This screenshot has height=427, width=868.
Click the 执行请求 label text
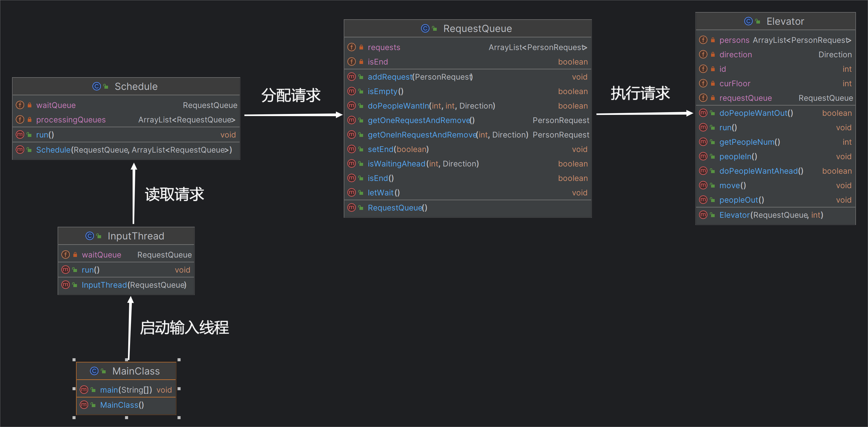click(x=640, y=93)
